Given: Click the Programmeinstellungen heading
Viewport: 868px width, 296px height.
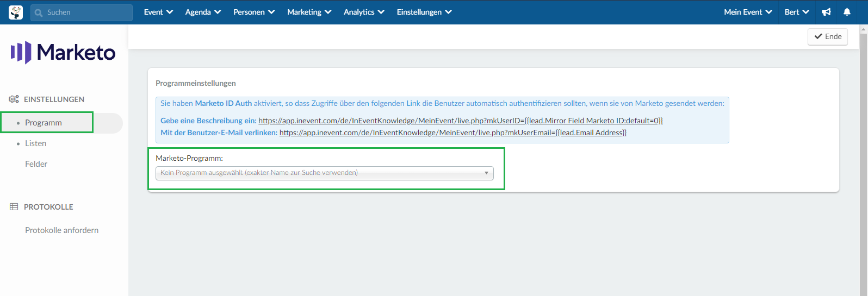Looking at the screenshot, I should tap(196, 83).
